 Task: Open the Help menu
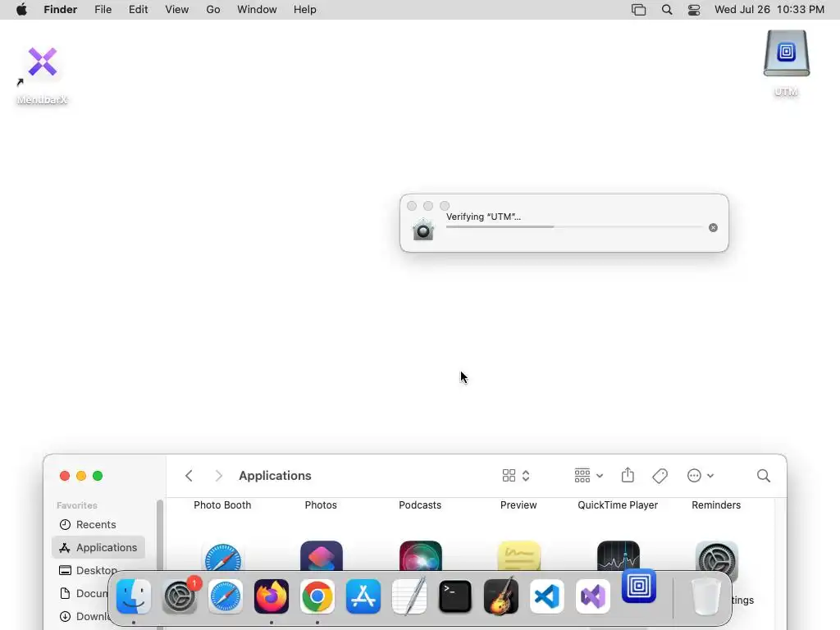click(x=305, y=10)
